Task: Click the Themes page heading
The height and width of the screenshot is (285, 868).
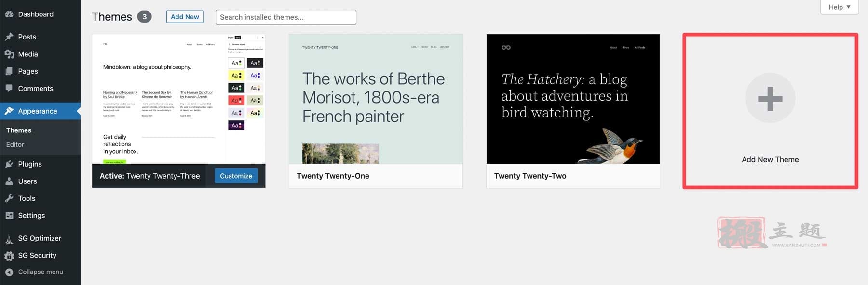Action: [112, 17]
